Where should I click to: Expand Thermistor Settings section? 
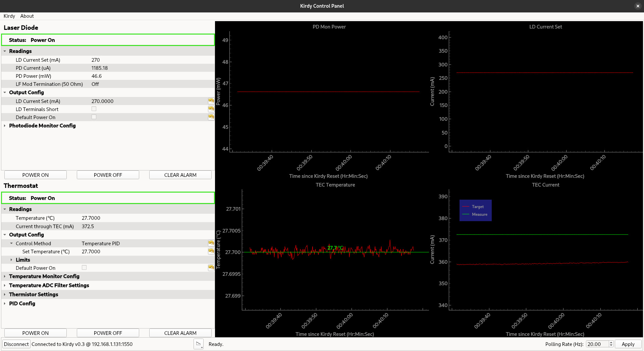pos(5,294)
